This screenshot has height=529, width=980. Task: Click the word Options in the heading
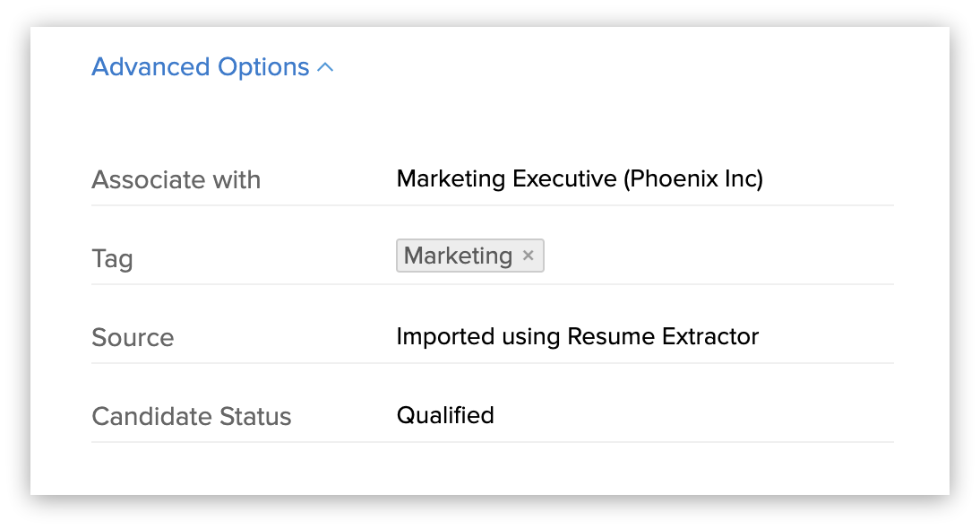pyautogui.click(x=263, y=67)
